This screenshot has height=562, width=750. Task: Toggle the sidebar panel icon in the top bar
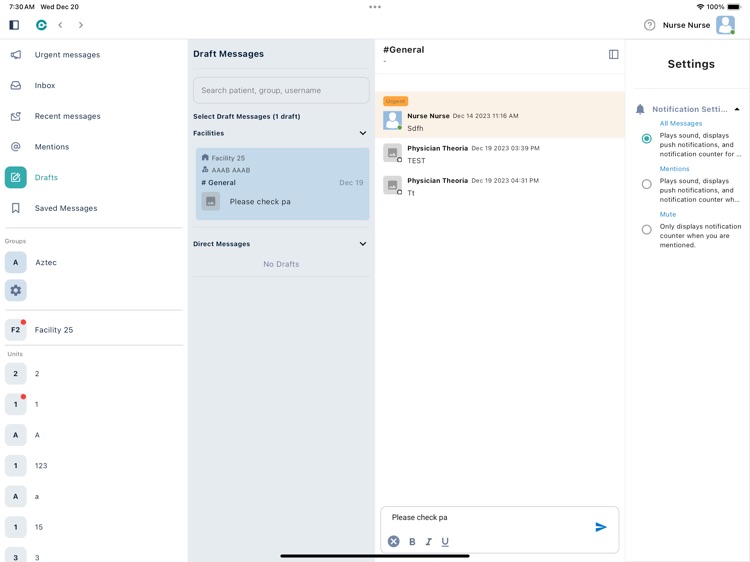point(14,25)
